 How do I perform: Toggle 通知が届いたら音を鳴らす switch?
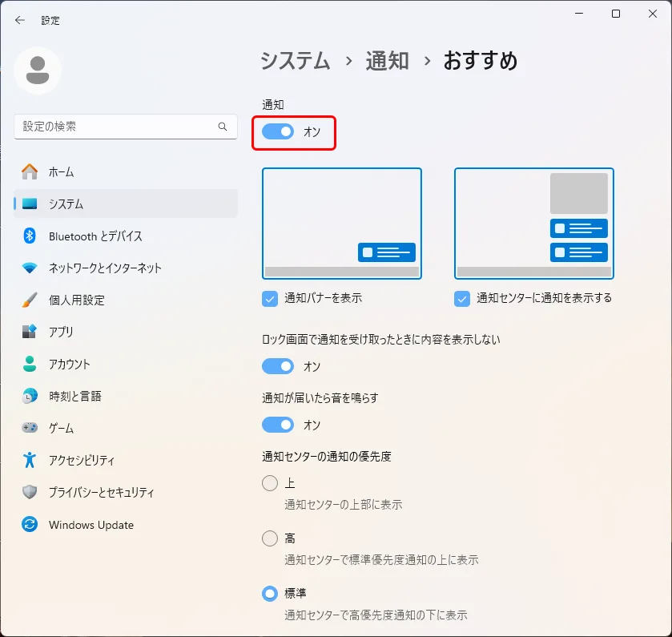[278, 425]
